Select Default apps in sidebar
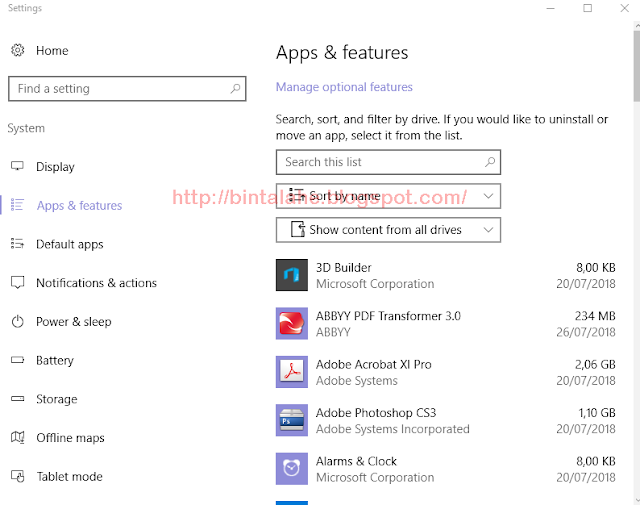The height and width of the screenshot is (505, 640). pos(69,244)
